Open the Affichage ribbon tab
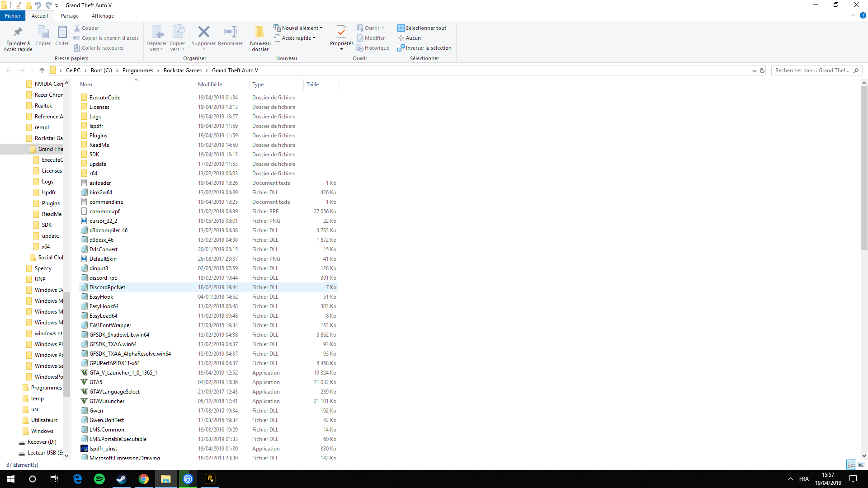Image resolution: width=868 pixels, height=488 pixels. [x=103, y=16]
